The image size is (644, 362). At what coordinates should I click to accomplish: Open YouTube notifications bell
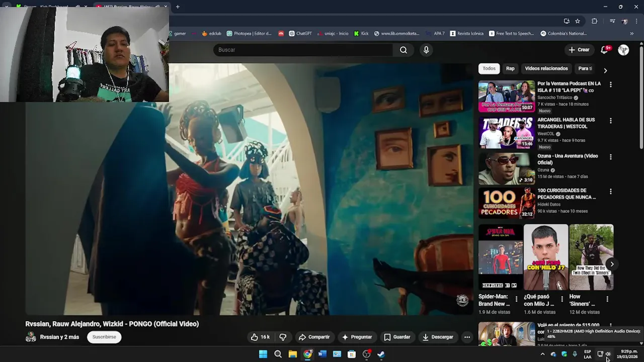[x=605, y=50]
